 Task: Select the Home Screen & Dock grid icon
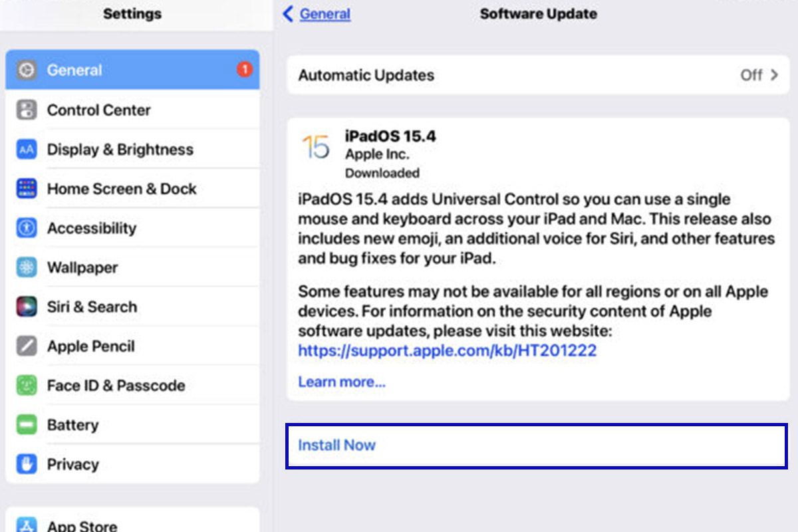point(25,189)
